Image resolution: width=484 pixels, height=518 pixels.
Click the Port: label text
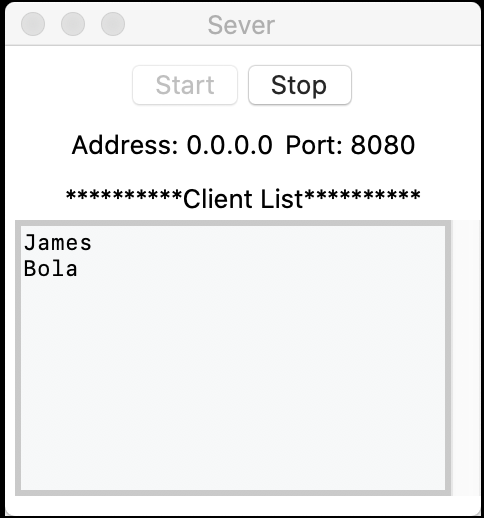pos(314,145)
